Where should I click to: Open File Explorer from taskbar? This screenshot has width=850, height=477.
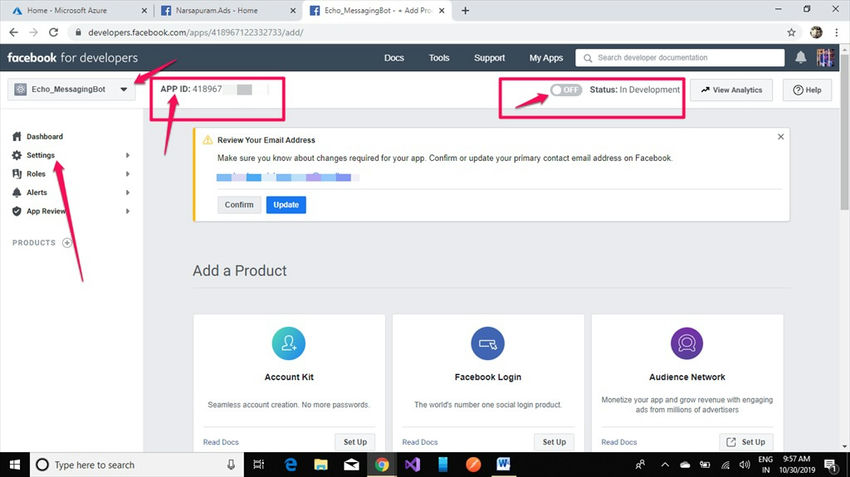click(x=321, y=465)
